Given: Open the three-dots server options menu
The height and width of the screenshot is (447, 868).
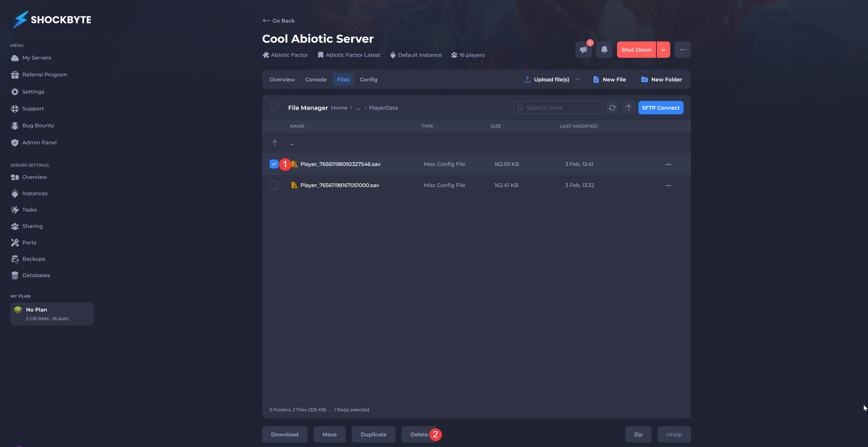Looking at the screenshot, I should tap(683, 50).
